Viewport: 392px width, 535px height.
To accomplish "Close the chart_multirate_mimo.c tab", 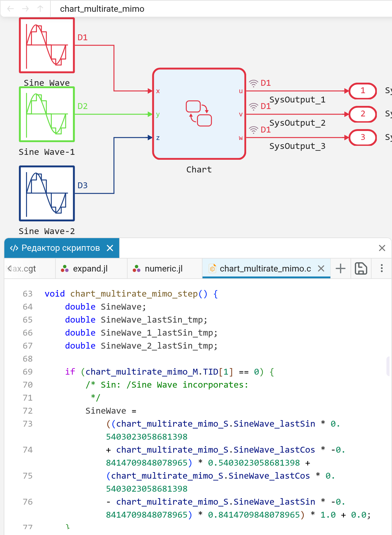I will click(x=321, y=268).
